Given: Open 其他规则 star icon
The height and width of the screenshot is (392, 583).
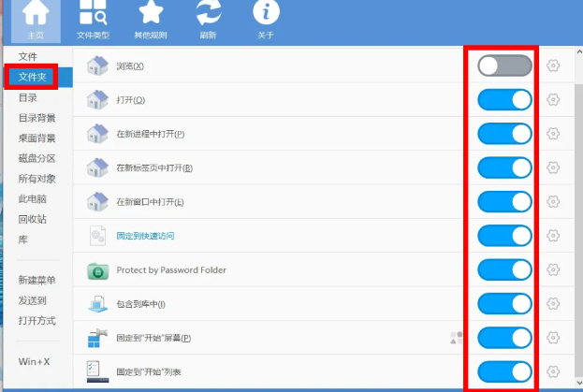Looking at the screenshot, I should tap(150, 16).
